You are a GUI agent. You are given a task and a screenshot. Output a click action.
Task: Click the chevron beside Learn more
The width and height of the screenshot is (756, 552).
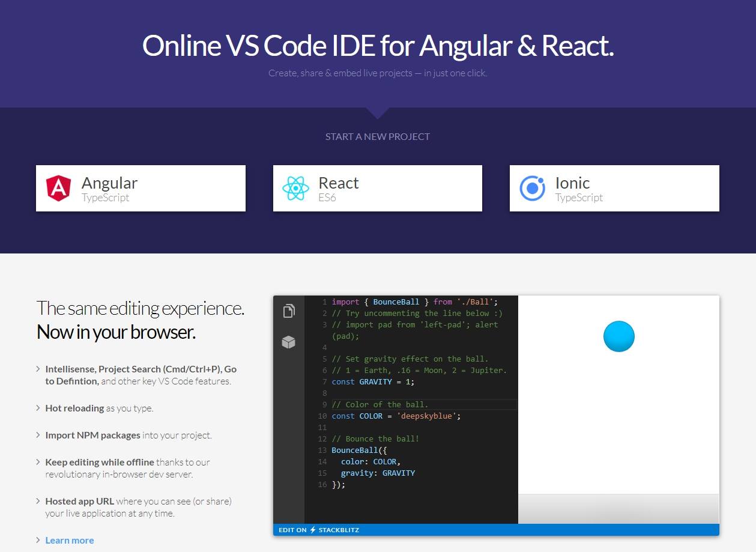click(x=38, y=540)
